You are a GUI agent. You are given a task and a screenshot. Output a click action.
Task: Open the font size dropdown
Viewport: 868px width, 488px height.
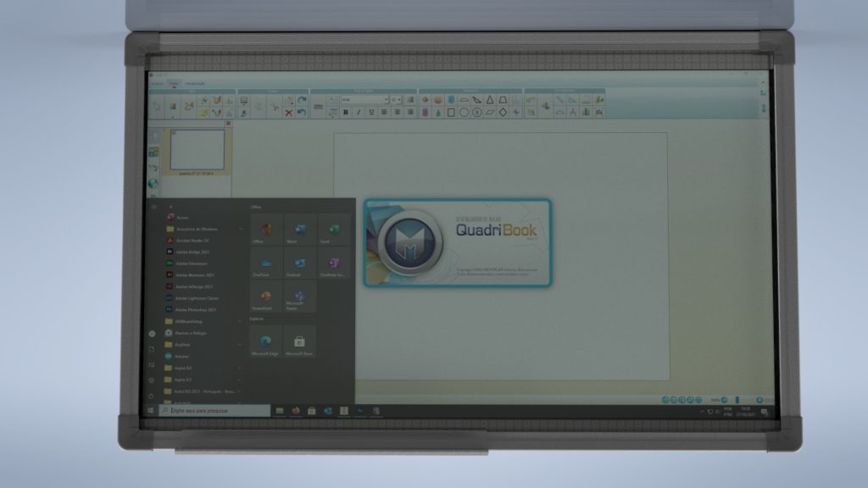pyautogui.click(x=397, y=99)
